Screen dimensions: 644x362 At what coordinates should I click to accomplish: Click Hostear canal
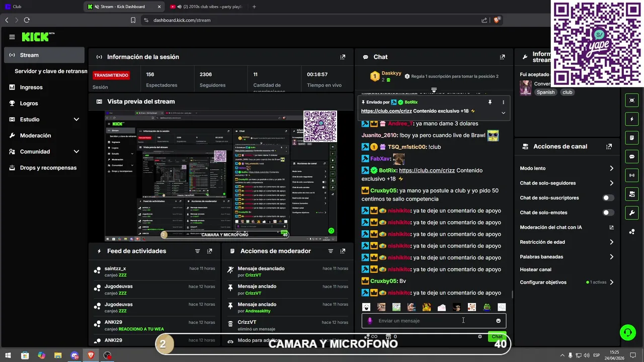[x=535, y=269]
